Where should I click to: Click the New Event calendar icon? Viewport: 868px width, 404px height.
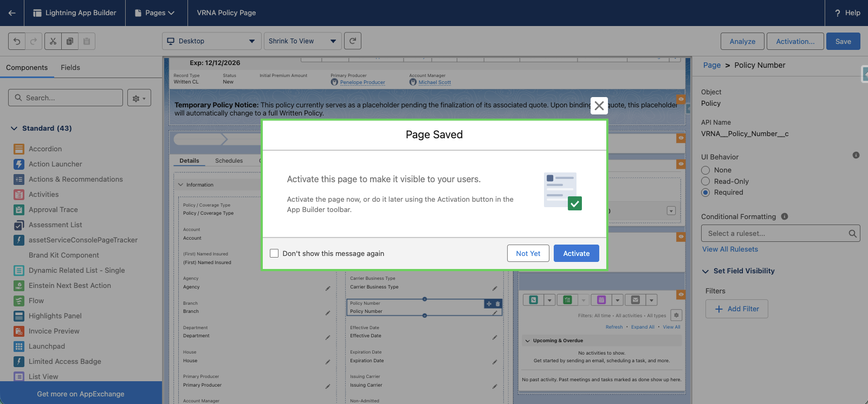coord(601,300)
